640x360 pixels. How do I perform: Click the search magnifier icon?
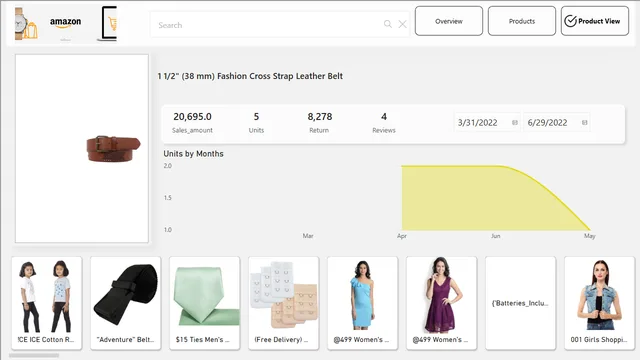(x=387, y=24)
